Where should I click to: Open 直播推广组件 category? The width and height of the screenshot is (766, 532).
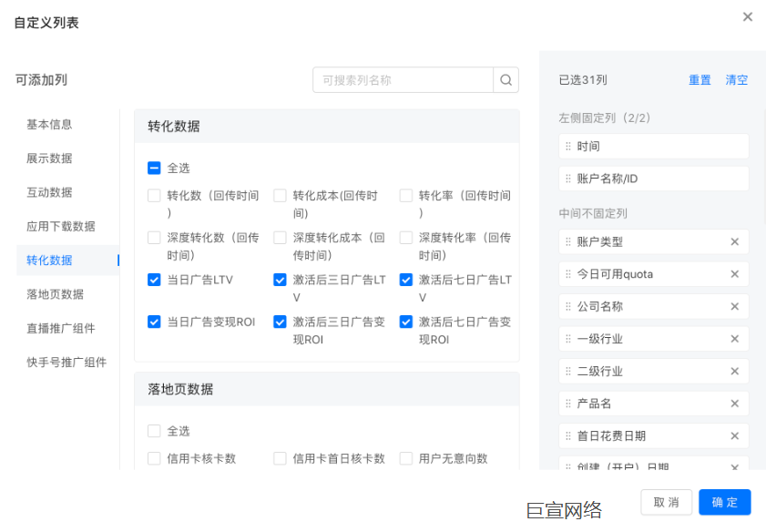click(x=61, y=328)
